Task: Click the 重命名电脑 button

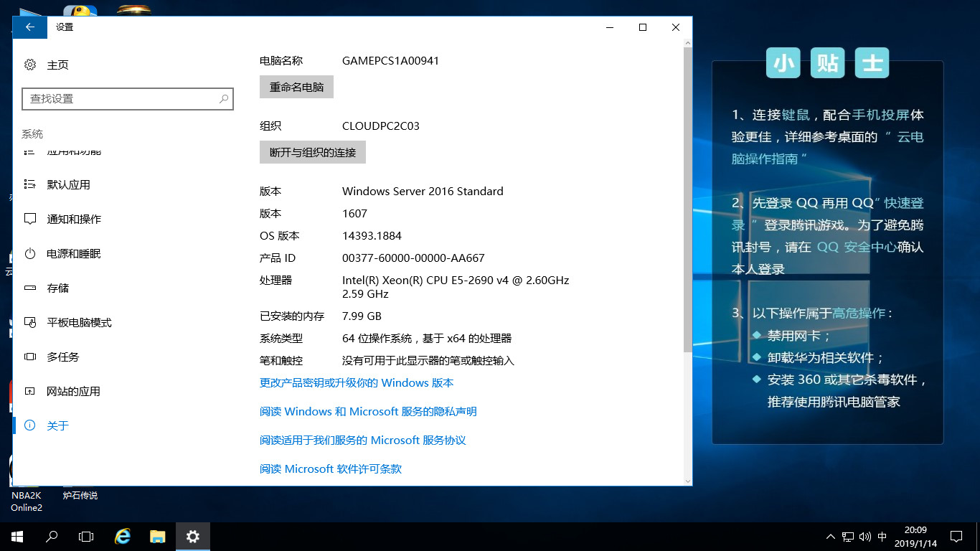Action: pyautogui.click(x=296, y=87)
